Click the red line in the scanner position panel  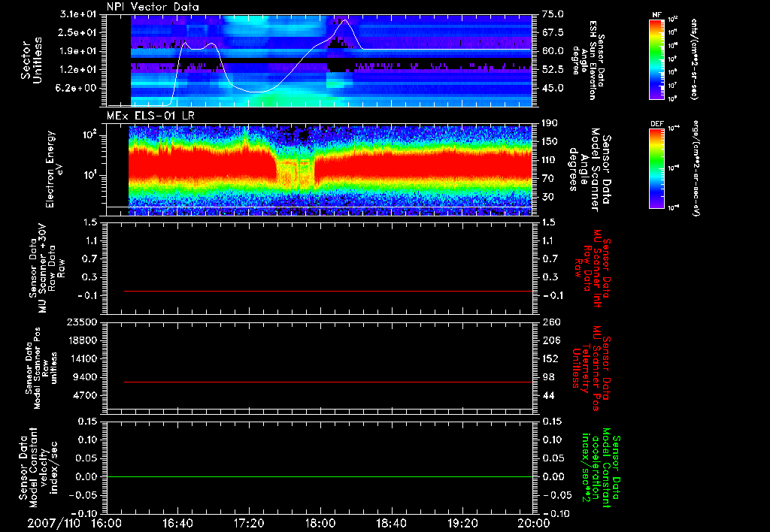pyautogui.click(x=328, y=382)
